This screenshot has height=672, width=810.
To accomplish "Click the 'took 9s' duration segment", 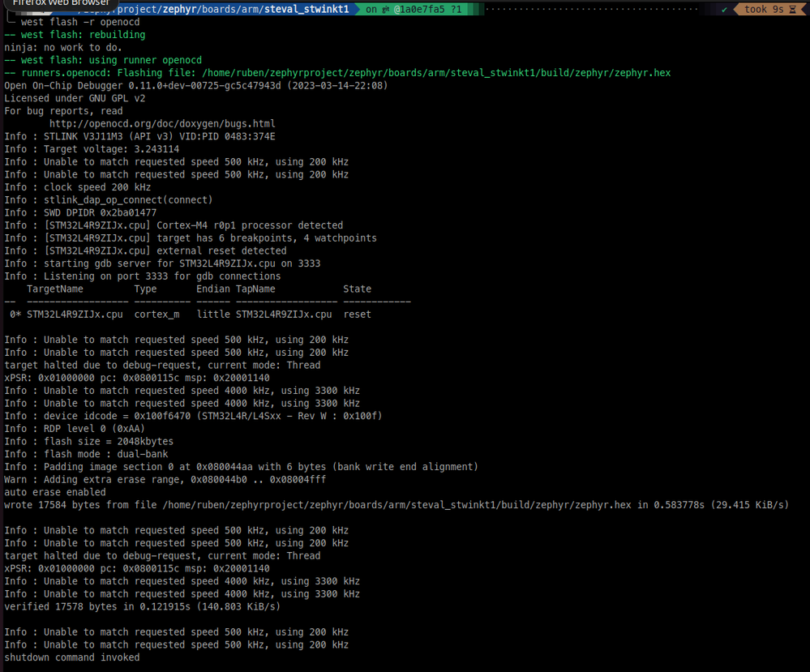I will [x=764, y=9].
